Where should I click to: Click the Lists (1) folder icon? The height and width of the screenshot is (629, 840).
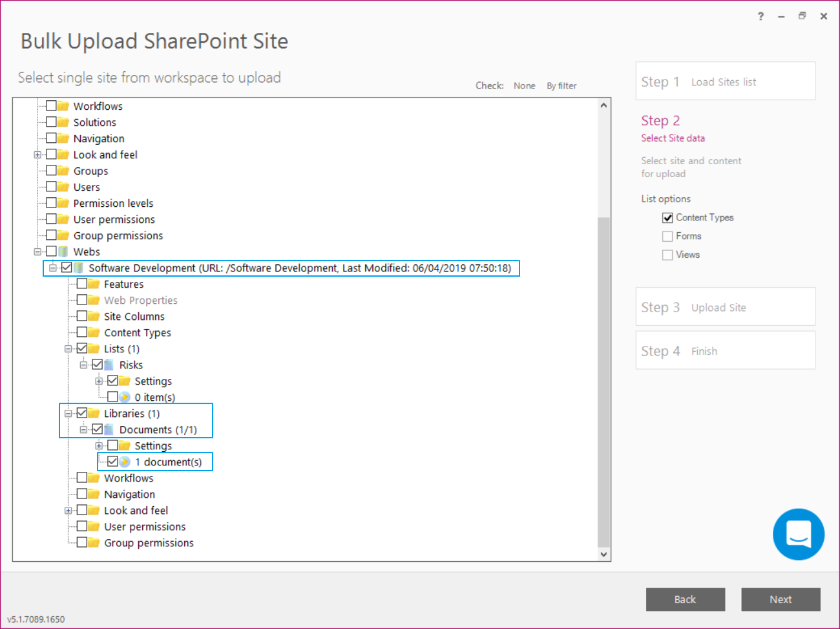(x=94, y=348)
